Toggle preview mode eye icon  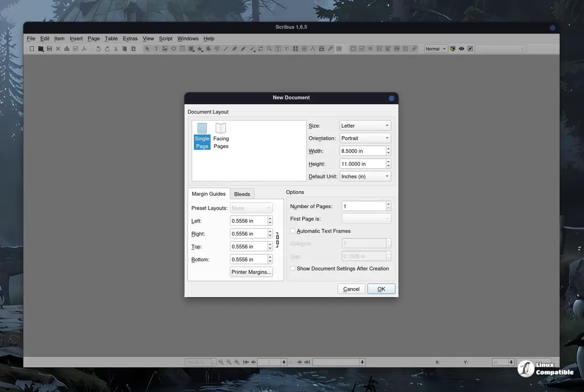(x=461, y=49)
